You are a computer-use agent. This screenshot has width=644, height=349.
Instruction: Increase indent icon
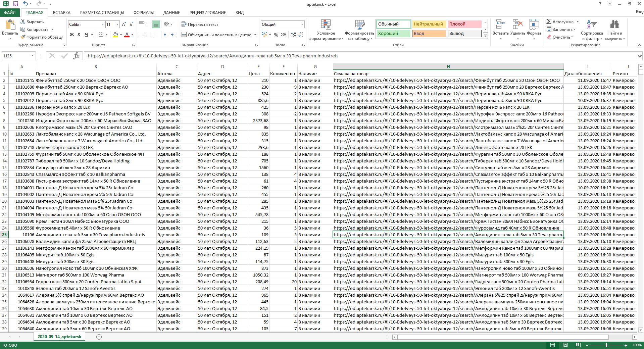(174, 35)
